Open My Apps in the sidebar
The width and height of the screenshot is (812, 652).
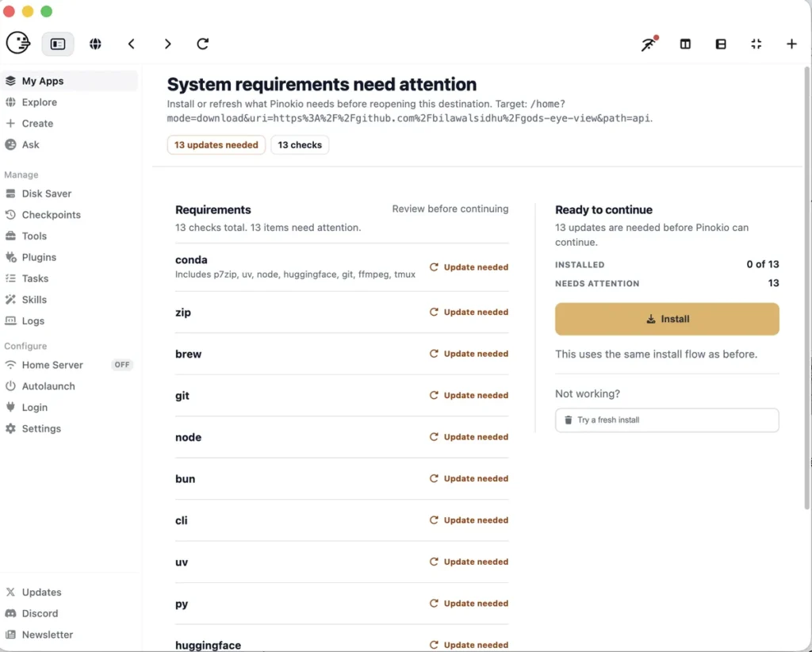tap(70, 81)
